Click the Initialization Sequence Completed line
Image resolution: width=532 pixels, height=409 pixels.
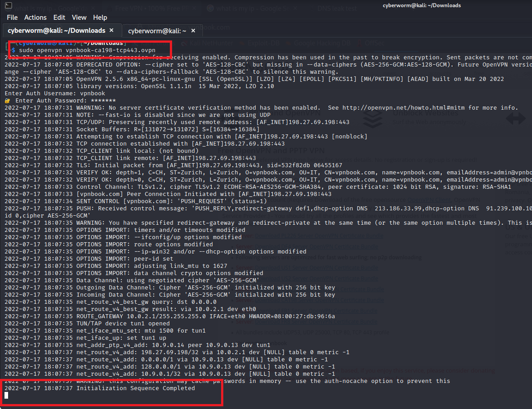pyautogui.click(x=135, y=388)
